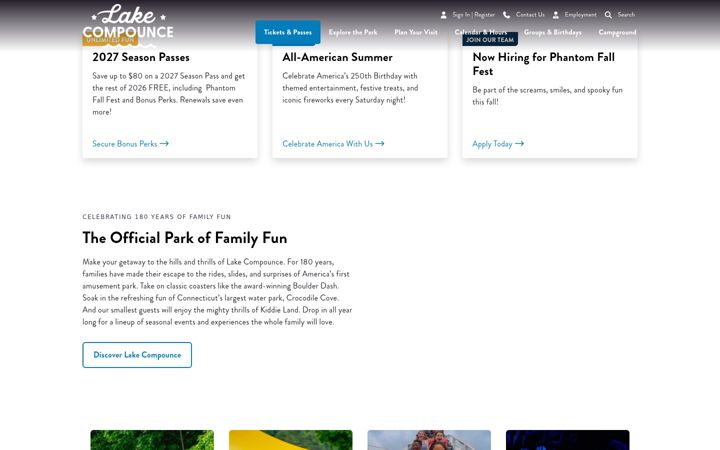
Task: Open the dark blue thumbnail image
Action: click(x=568, y=440)
